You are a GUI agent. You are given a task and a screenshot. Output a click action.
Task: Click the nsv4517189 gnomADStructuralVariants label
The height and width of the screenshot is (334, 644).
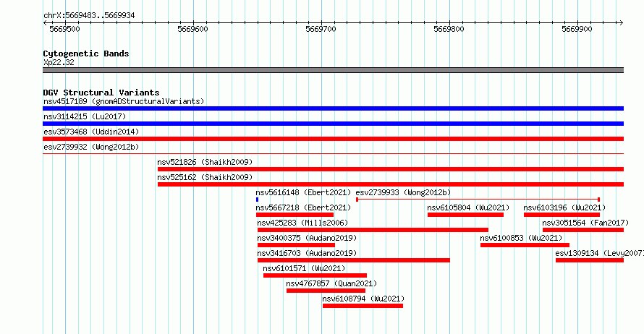124,101
